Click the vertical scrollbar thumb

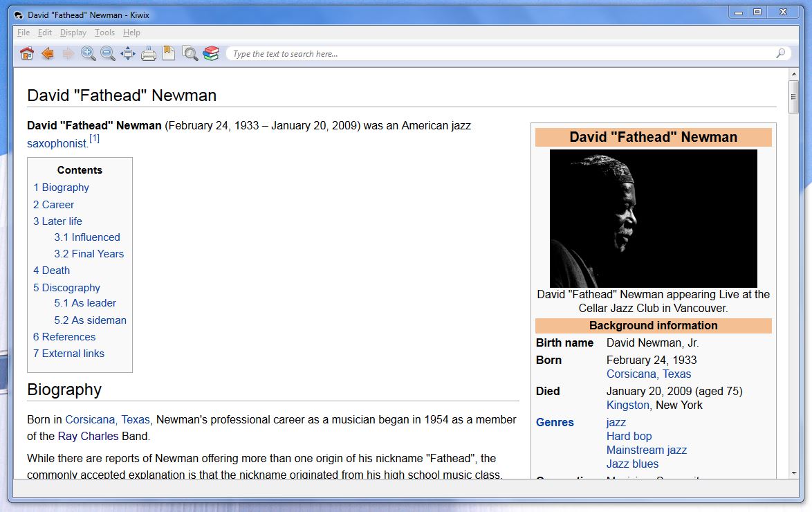(793, 96)
